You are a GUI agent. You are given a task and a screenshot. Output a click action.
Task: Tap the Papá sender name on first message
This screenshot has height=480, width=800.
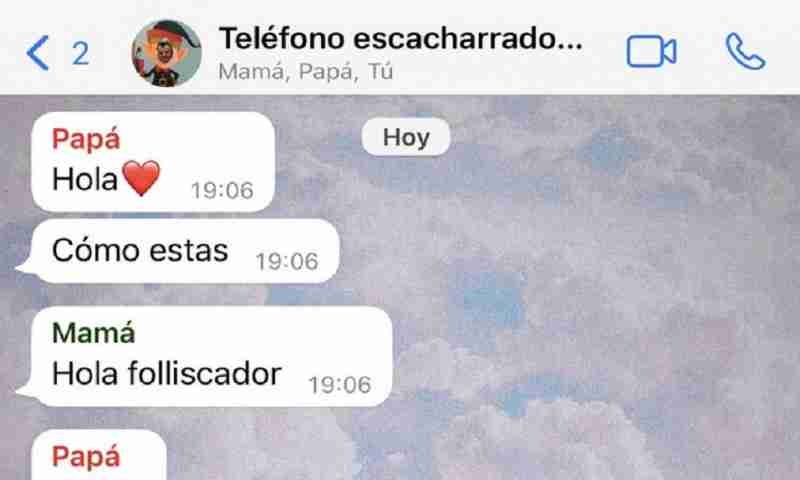tap(86, 139)
